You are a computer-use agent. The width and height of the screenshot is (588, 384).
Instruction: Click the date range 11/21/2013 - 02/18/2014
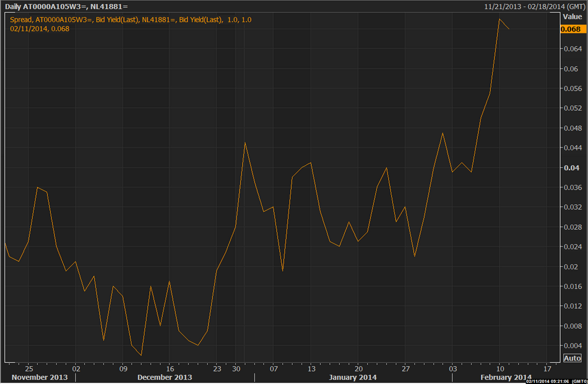tap(534, 6)
